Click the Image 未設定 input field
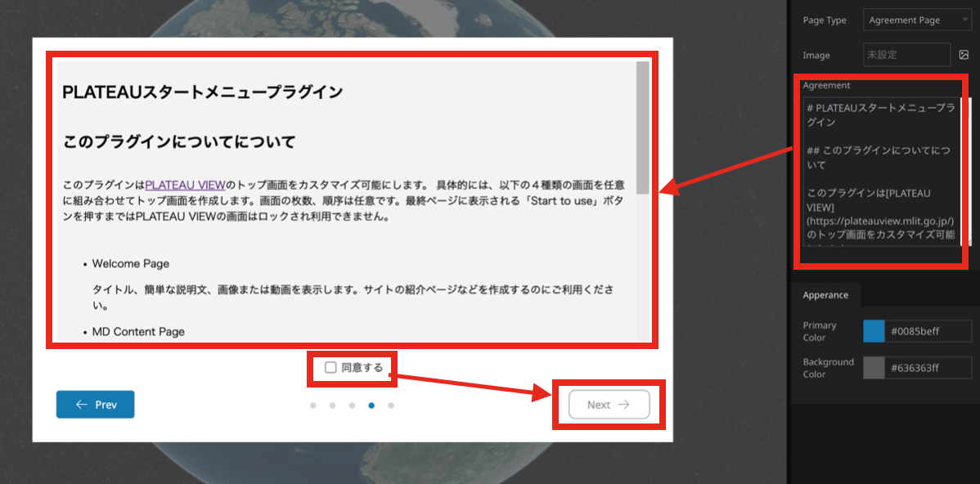The height and width of the screenshot is (484, 980). 906,55
